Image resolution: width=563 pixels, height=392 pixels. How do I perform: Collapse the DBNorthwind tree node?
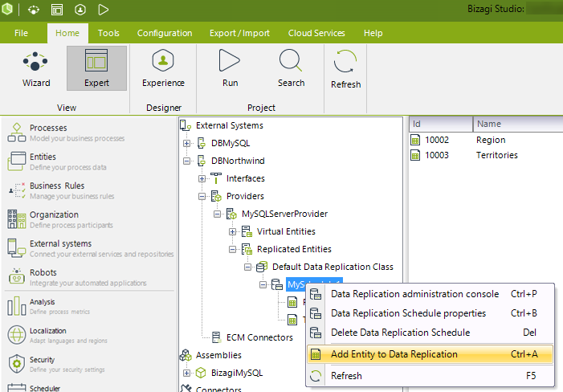186,161
